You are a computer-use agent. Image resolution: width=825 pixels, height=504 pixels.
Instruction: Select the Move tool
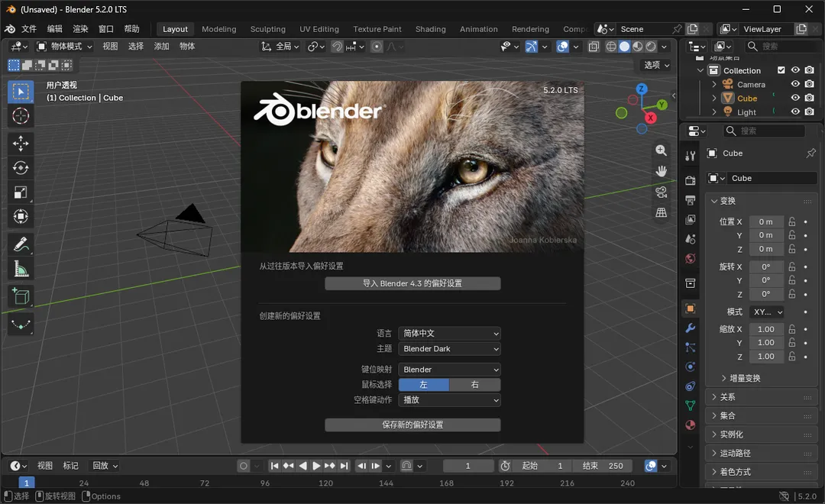(x=21, y=143)
